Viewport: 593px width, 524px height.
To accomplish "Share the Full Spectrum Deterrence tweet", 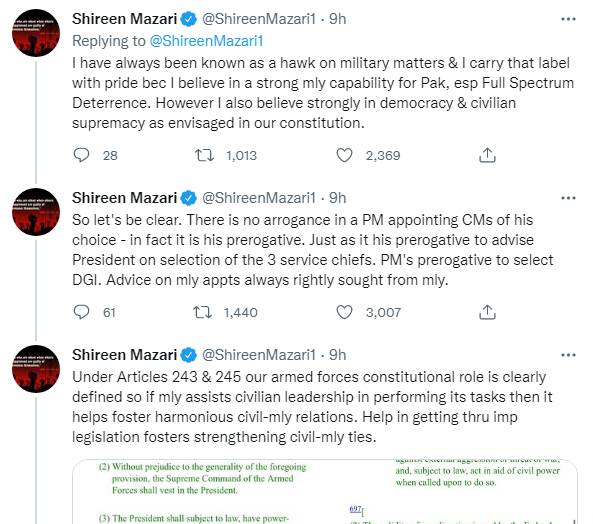I will tap(487, 155).
